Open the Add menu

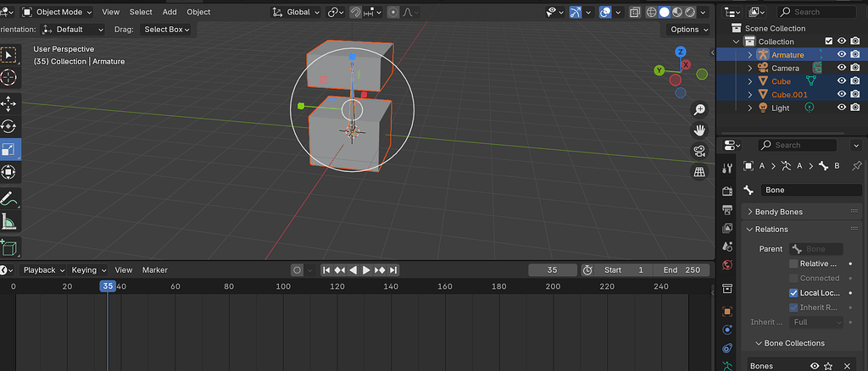click(x=170, y=12)
